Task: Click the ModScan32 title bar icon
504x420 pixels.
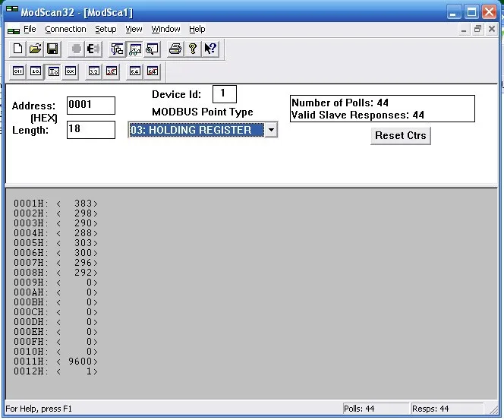Action: click(x=12, y=9)
